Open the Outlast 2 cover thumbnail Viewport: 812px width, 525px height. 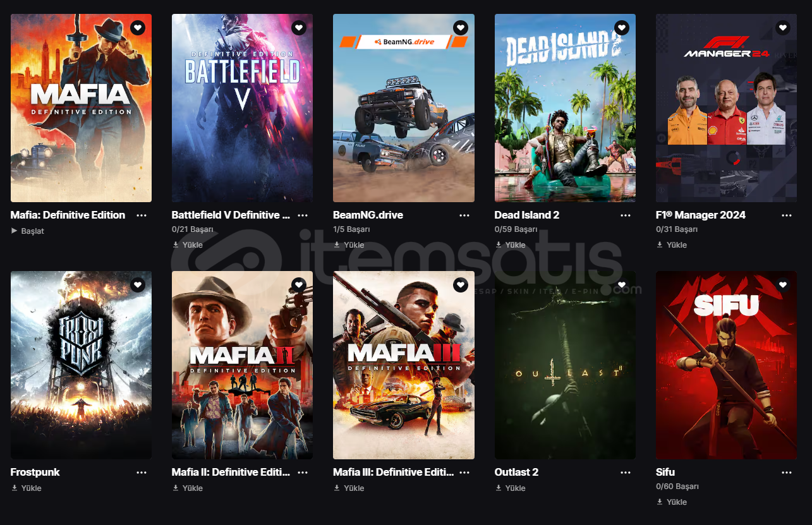(x=565, y=365)
